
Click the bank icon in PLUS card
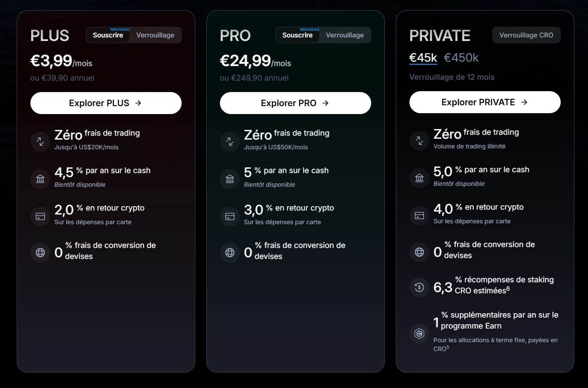pyautogui.click(x=40, y=179)
